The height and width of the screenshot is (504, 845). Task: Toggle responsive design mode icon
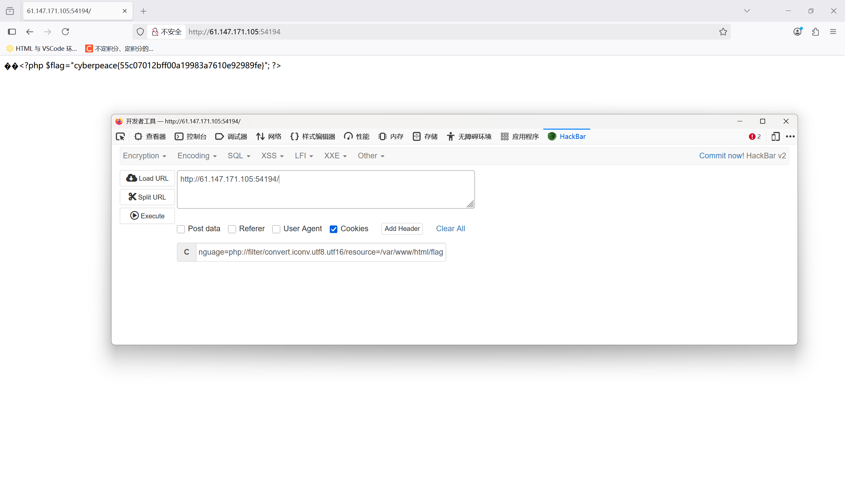[775, 137]
